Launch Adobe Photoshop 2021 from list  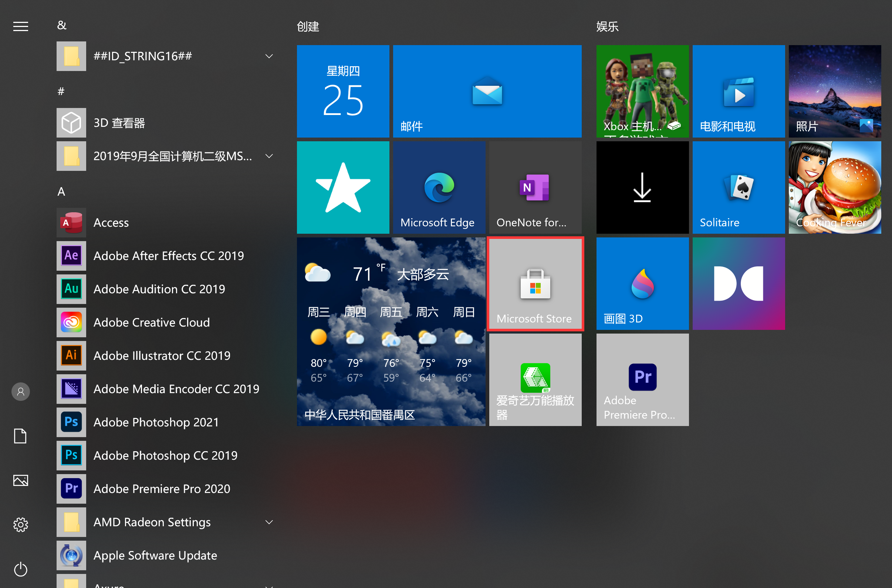click(156, 422)
